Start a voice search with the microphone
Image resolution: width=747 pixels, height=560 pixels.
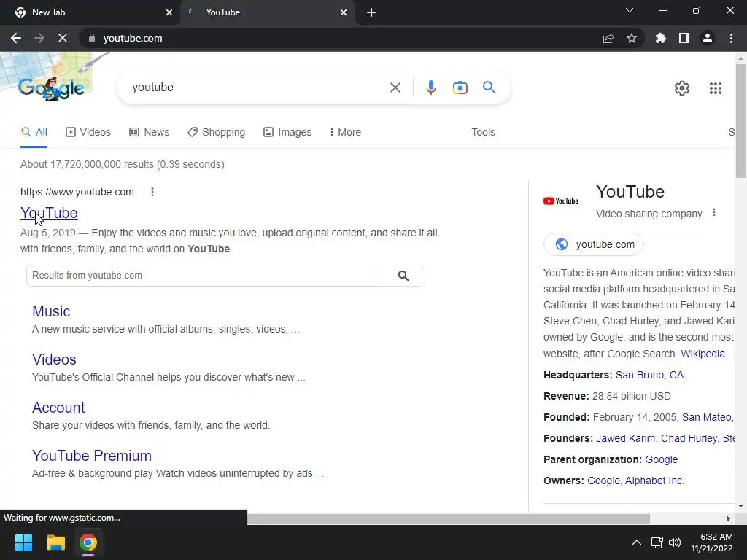tap(431, 87)
